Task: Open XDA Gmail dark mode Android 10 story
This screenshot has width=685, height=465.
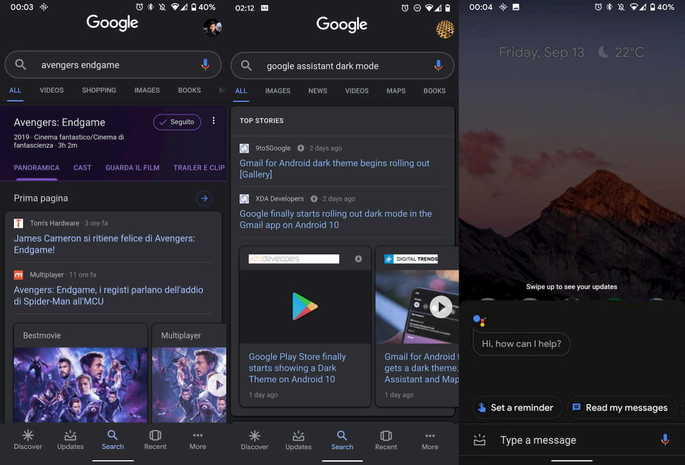Action: (336, 219)
